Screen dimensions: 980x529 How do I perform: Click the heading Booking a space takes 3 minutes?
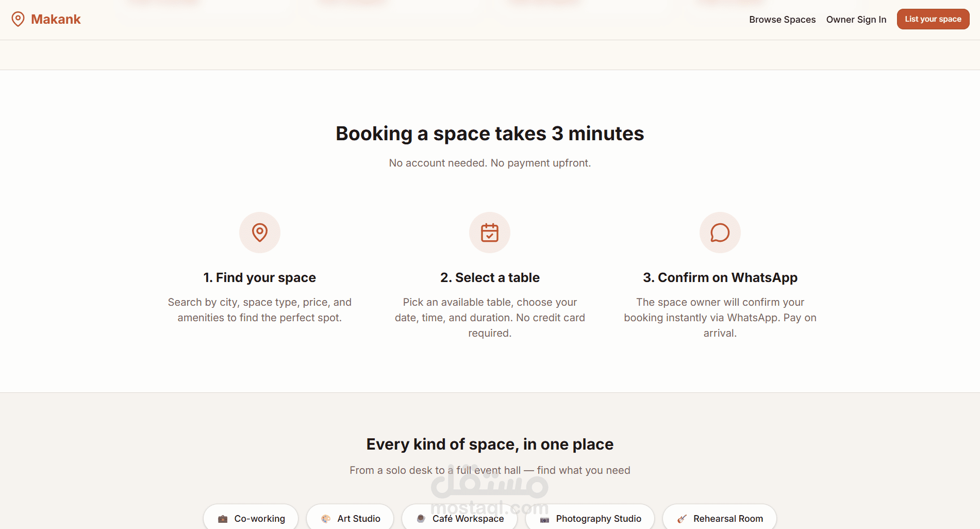click(x=490, y=134)
